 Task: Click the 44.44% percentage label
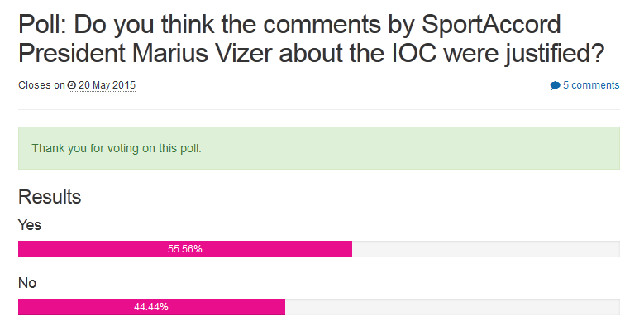(151, 307)
